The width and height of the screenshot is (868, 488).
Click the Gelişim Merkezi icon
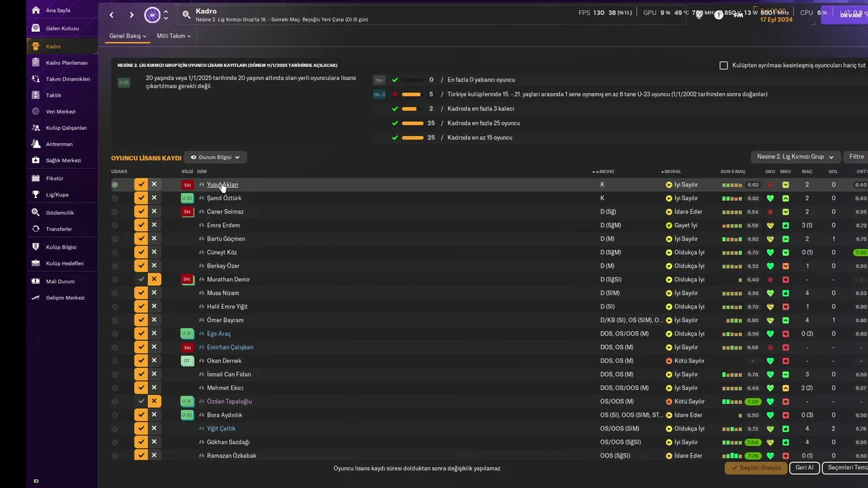35,298
